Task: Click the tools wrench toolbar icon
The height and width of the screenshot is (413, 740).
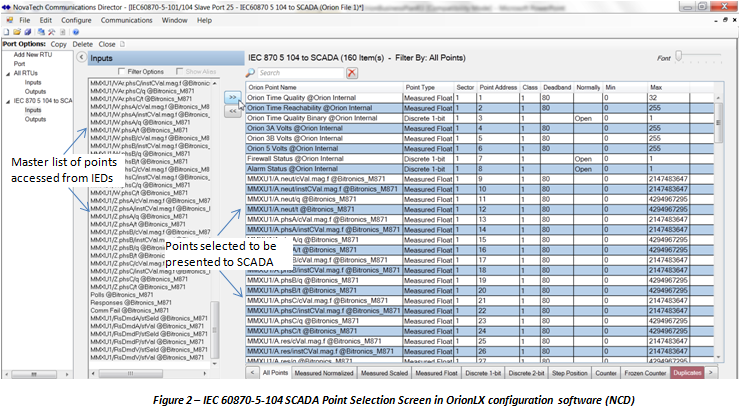Action: pyautogui.click(x=51, y=32)
